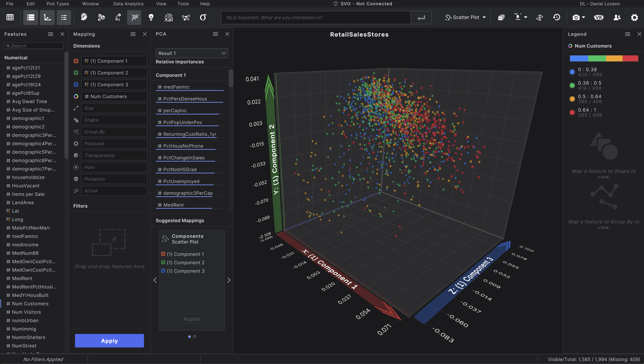644x364 pixels.
Task: Click the red 0.64 : 1 legend swatch
Action: click(x=572, y=113)
